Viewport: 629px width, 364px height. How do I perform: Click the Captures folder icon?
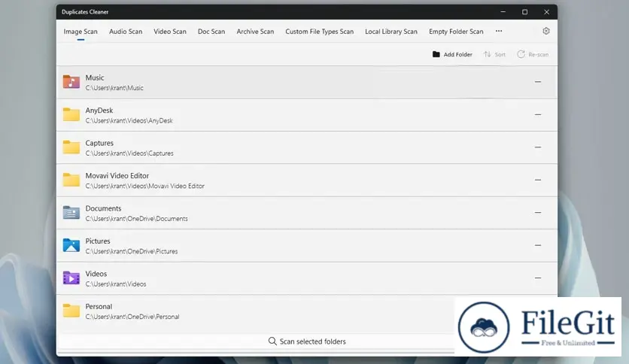(x=71, y=147)
